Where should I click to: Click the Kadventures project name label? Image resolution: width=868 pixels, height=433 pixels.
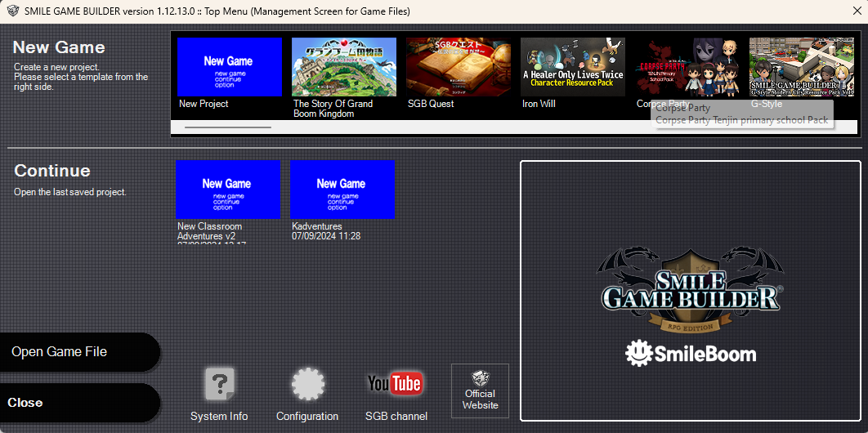tap(317, 226)
